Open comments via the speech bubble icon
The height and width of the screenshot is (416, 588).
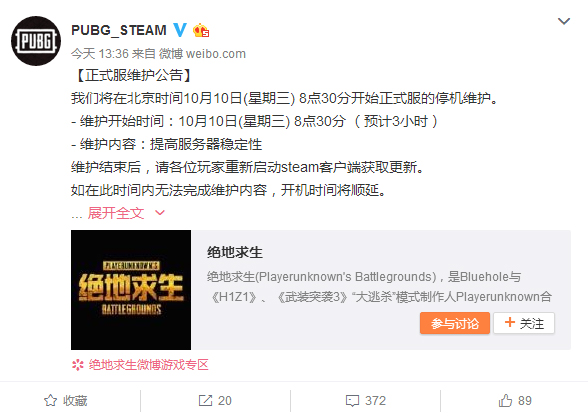(x=352, y=401)
